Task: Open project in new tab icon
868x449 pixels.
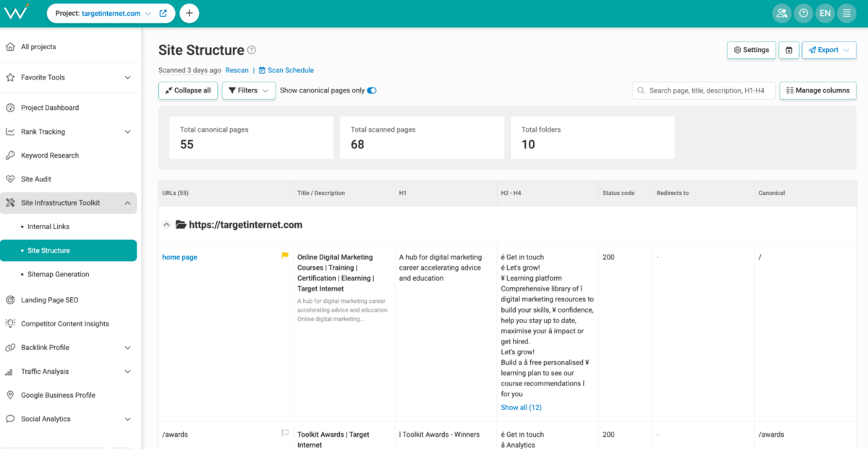Action: 163,13
